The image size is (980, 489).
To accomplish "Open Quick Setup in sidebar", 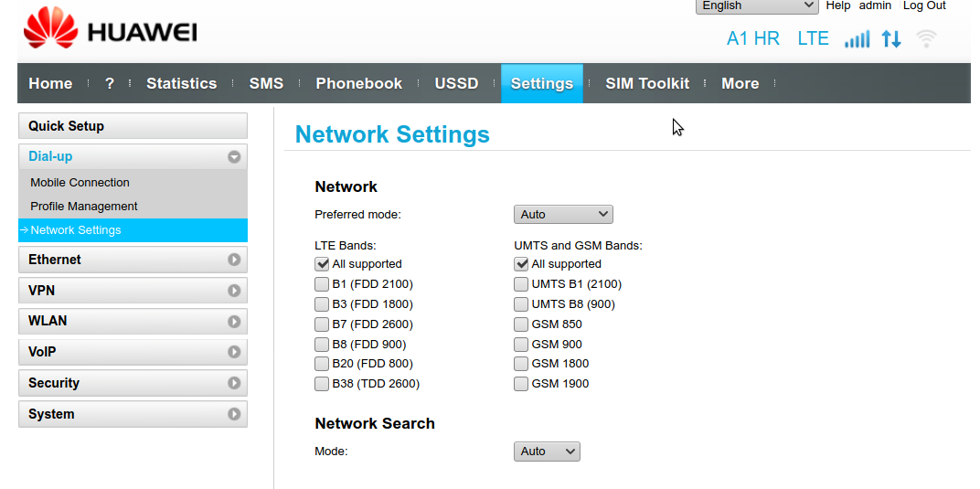I will click(x=133, y=125).
